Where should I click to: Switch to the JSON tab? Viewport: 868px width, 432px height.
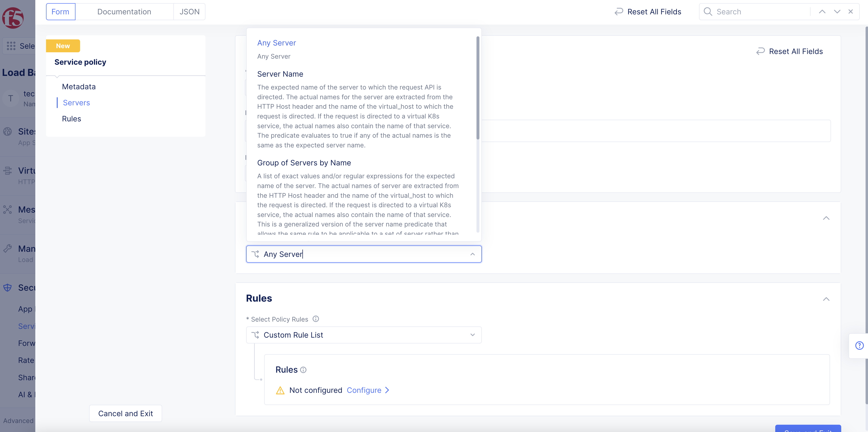pyautogui.click(x=189, y=12)
